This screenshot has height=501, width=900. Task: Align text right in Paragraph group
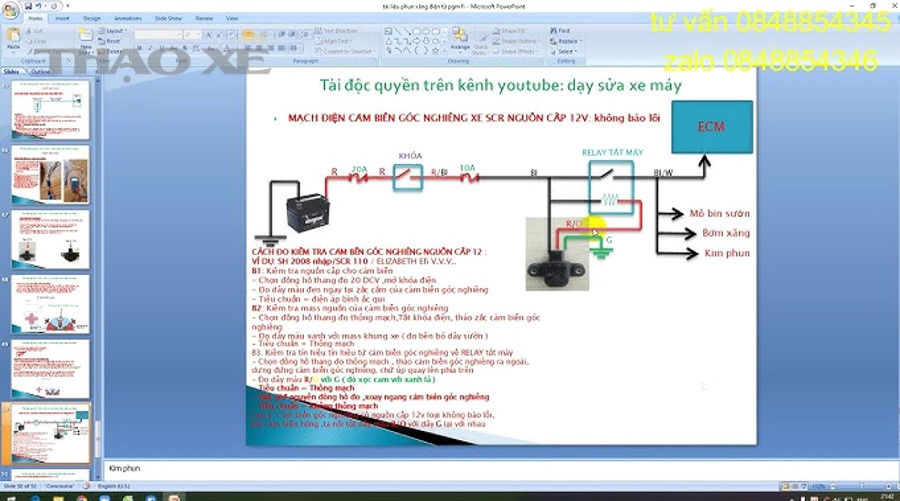[270, 48]
